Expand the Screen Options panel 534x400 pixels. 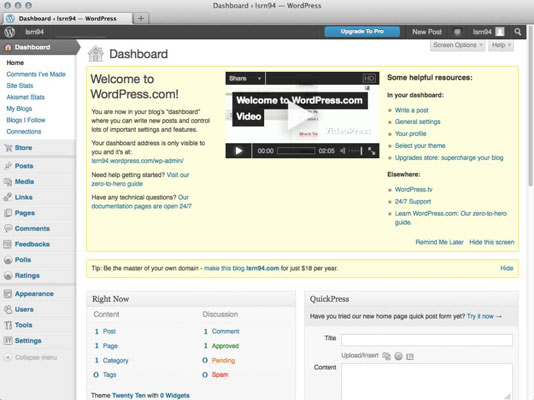click(x=457, y=45)
